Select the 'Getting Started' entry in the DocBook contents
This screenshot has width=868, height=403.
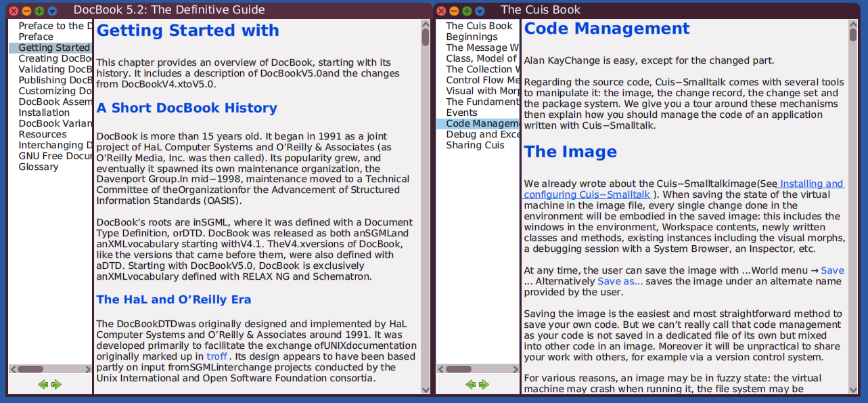[50, 47]
